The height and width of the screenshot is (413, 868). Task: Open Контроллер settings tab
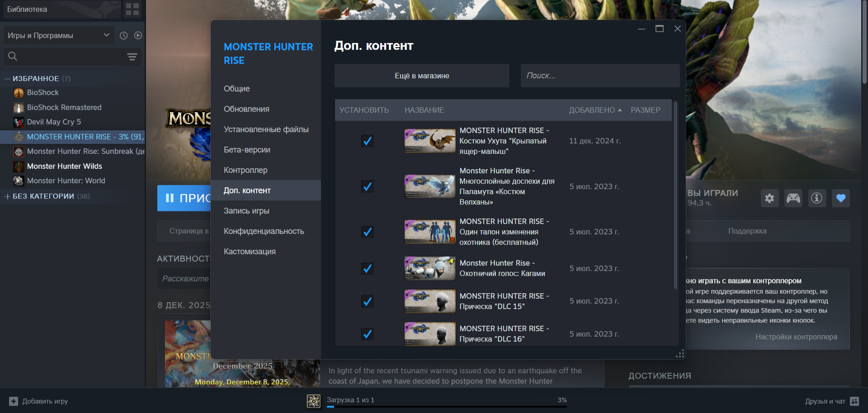coord(266,170)
